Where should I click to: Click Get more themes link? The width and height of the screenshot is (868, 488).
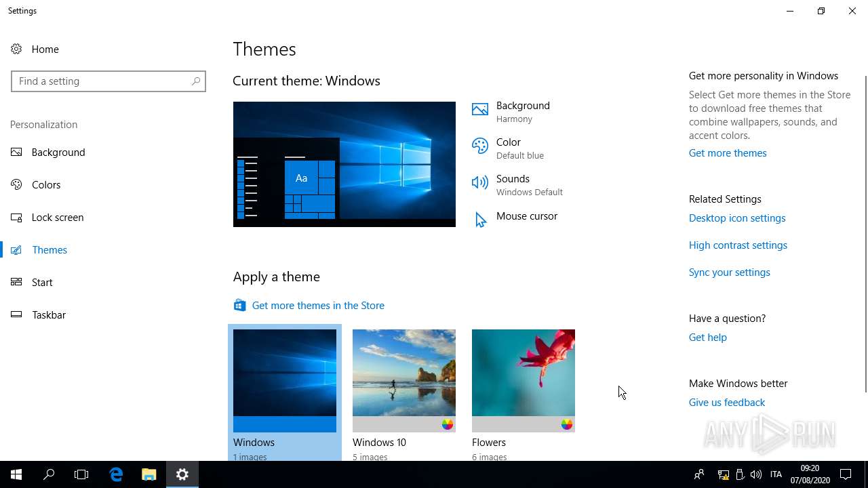click(728, 153)
